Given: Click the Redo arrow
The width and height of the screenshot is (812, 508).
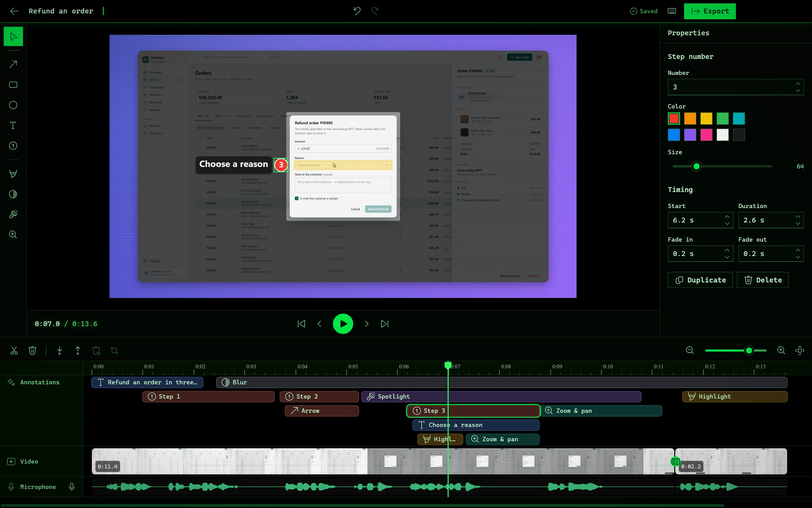Looking at the screenshot, I should [375, 11].
